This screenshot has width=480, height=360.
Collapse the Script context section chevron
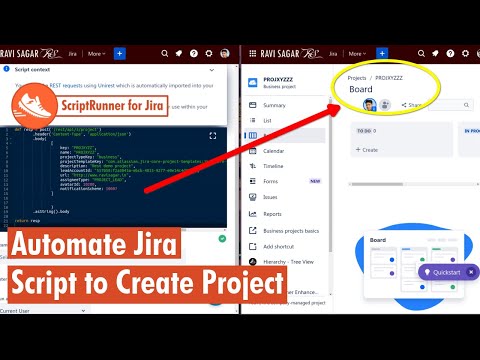[x=212, y=70]
